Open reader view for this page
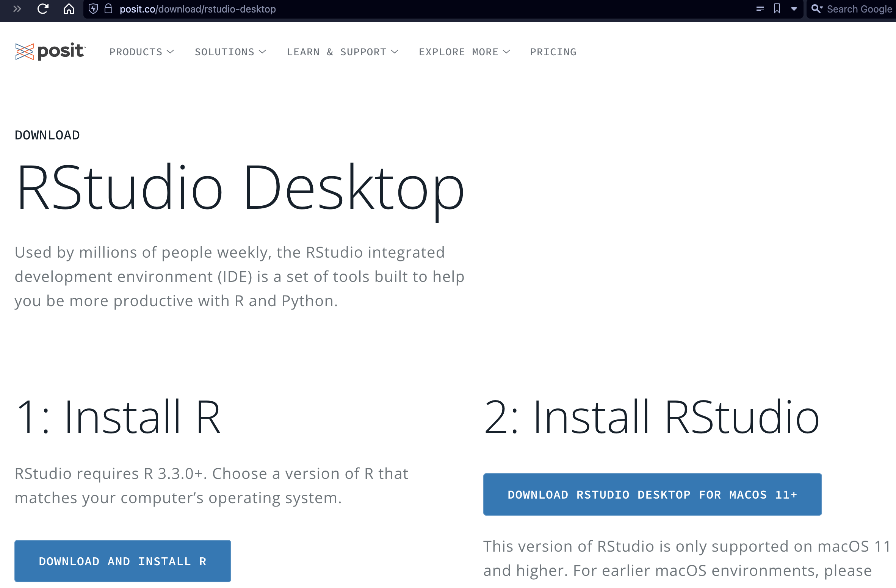This screenshot has width=896, height=588. pos(760,9)
